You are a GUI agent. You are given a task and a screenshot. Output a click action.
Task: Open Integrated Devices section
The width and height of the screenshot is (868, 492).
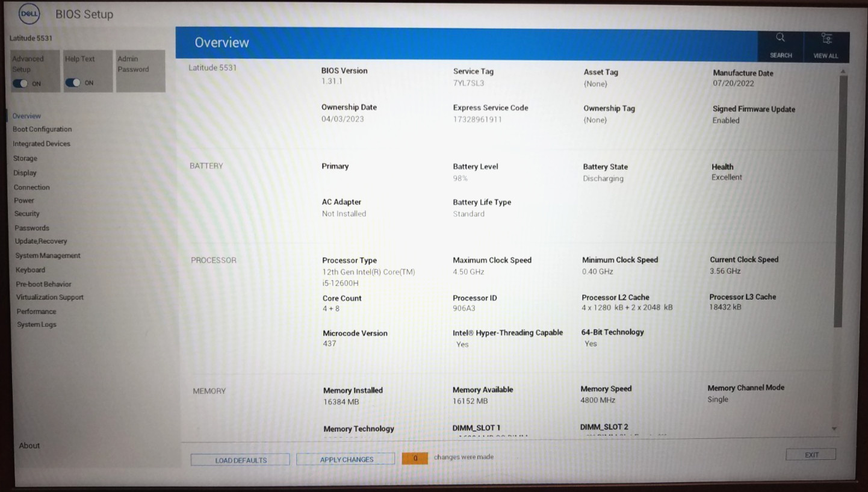(x=42, y=143)
